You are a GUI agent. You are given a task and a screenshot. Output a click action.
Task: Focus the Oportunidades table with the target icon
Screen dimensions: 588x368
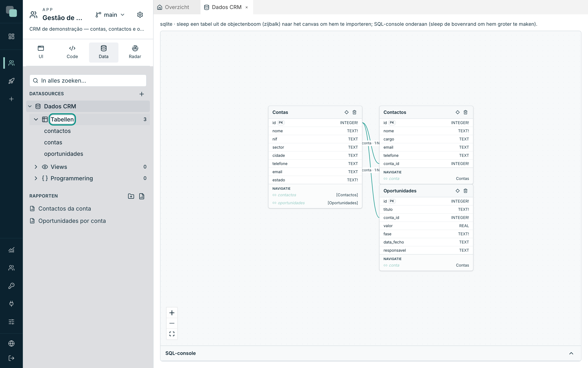click(x=458, y=191)
